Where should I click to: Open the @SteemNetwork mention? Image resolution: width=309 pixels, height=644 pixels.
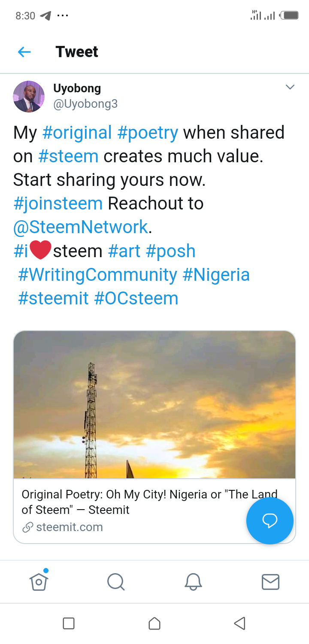click(80, 227)
